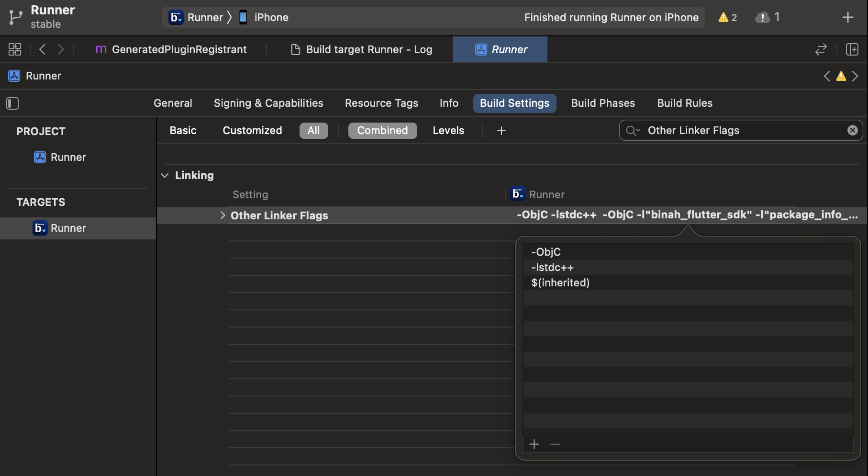Show Customized build settings
This screenshot has width=868, height=476.
pyautogui.click(x=252, y=130)
